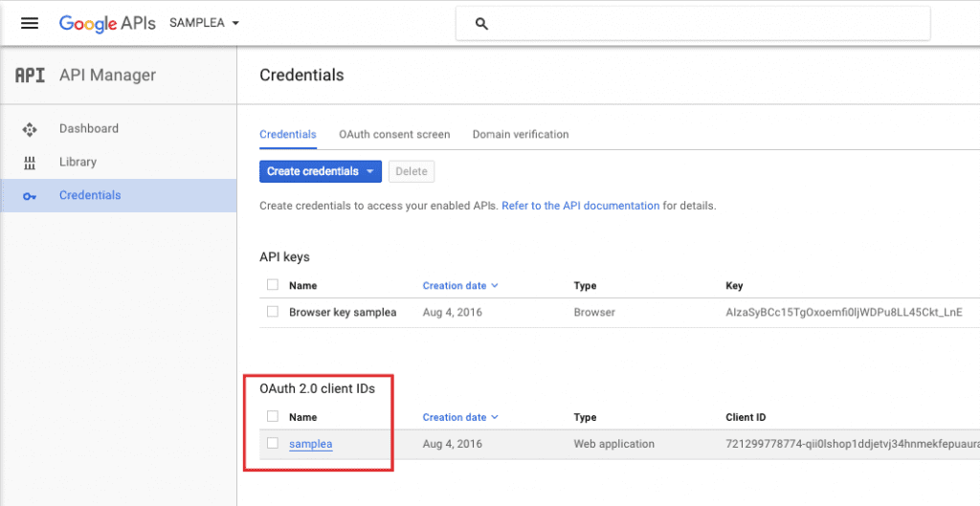Open the hamburger navigation menu

click(x=30, y=23)
